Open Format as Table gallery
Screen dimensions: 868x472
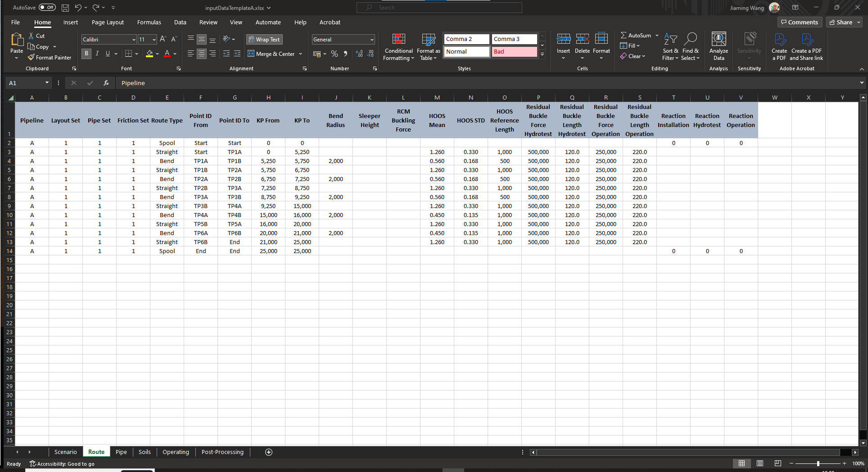429,47
